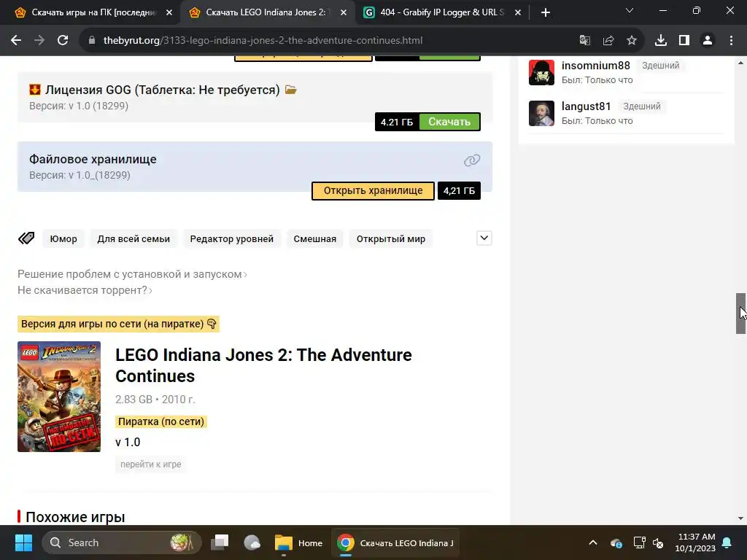The width and height of the screenshot is (747, 560).
Task: Click the display network tray icon
Action: [x=639, y=542]
